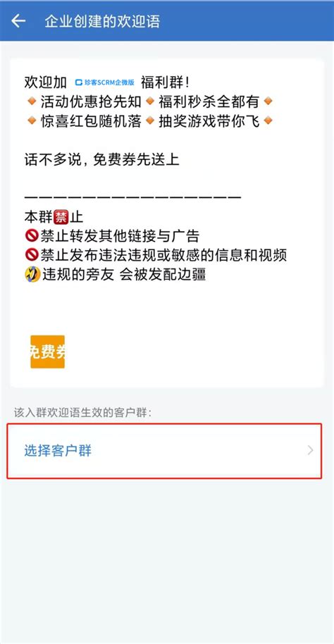Viewport: 334px width, 644px height.
Task: Open the 免费券 orange image thumbnail
Action: point(48,352)
